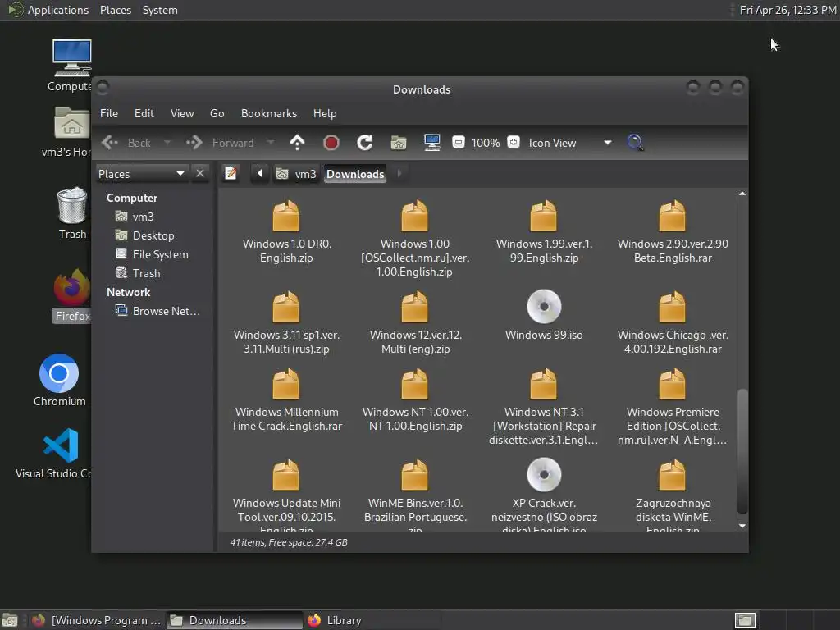The height and width of the screenshot is (630, 840).
Task: Open the Icon View mode dropdown
Action: click(x=570, y=143)
